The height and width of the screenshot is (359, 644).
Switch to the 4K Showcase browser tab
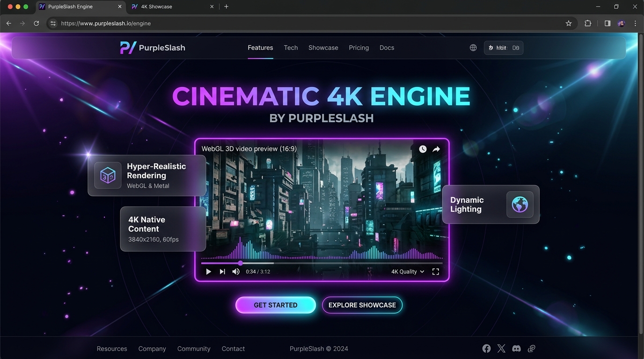(x=173, y=7)
